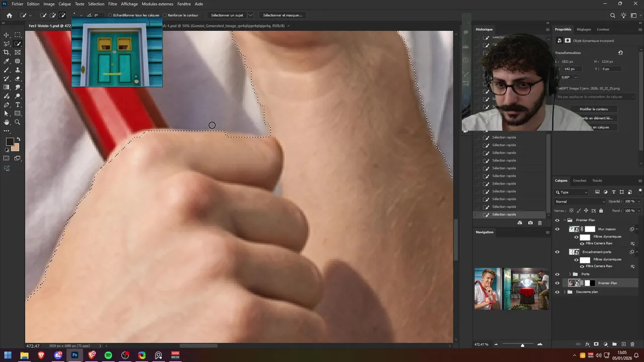
Task: Switch to the Couches tab
Action: (580, 180)
